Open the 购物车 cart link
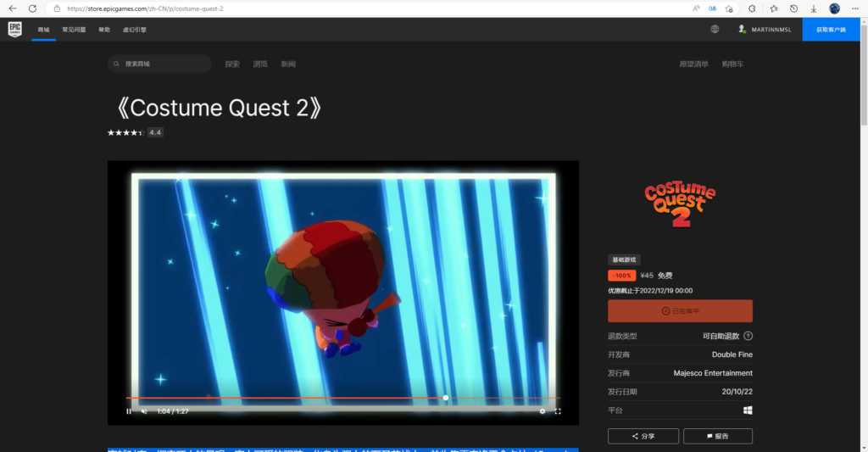Viewport: 868px width, 452px height. point(732,64)
